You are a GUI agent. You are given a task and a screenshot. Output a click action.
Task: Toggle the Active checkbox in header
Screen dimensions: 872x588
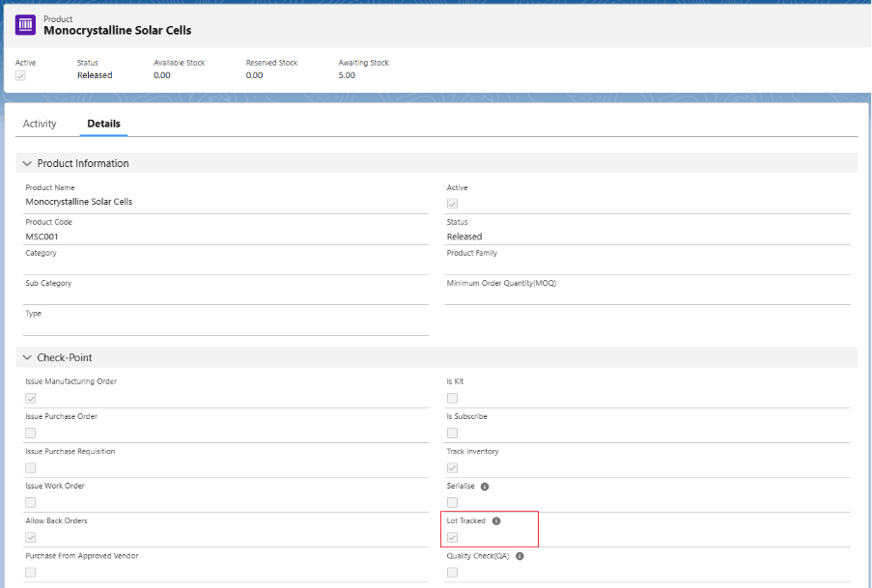(x=20, y=75)
